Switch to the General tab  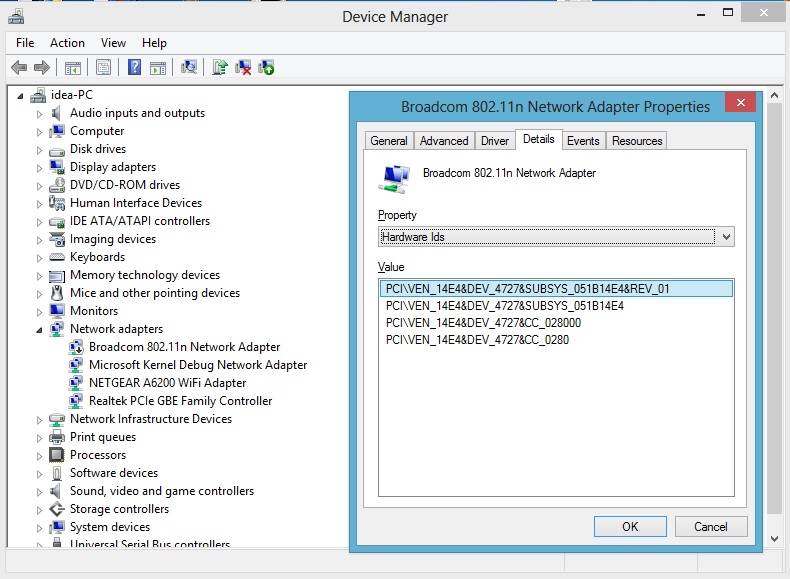(x=389, y=141)
